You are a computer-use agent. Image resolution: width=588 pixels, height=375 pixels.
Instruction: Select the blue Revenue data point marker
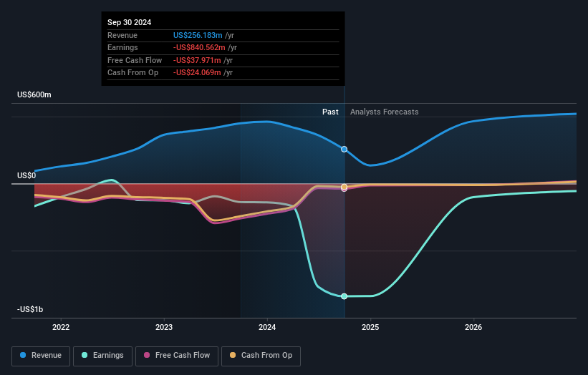click(x=344, y=149)
